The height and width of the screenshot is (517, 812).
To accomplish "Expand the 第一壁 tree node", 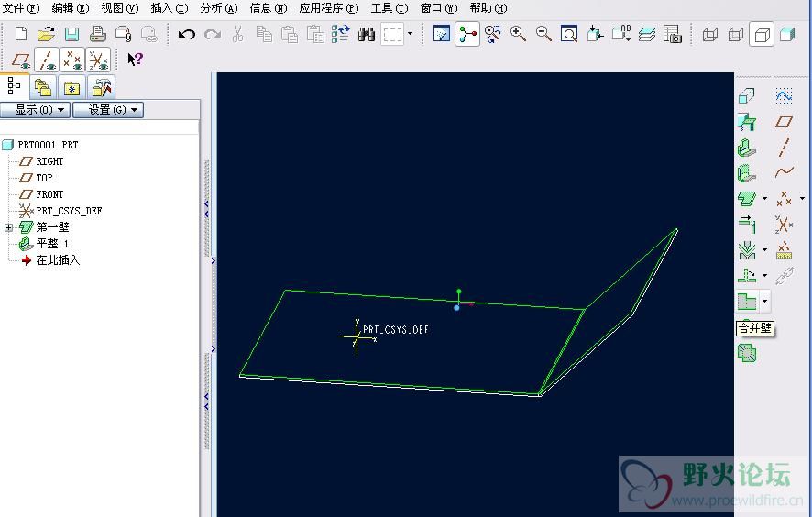I will pyautogui.click(x=8, y=227).
